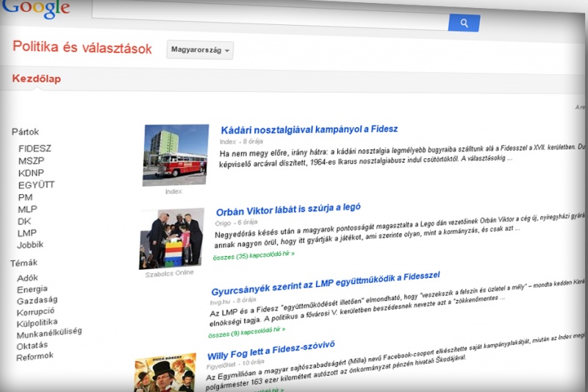
Task: Click the blue search magnifier button
Action: [x=464, y=23]
